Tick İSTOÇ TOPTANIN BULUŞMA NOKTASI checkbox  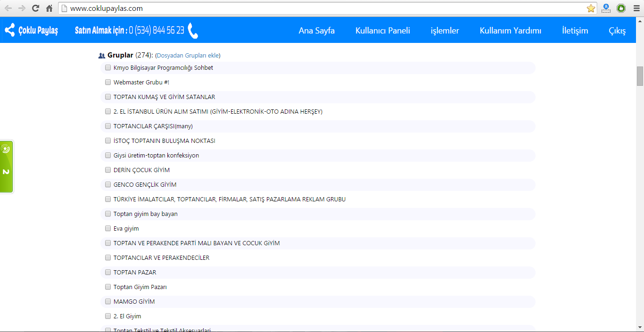tap(108, 141)
